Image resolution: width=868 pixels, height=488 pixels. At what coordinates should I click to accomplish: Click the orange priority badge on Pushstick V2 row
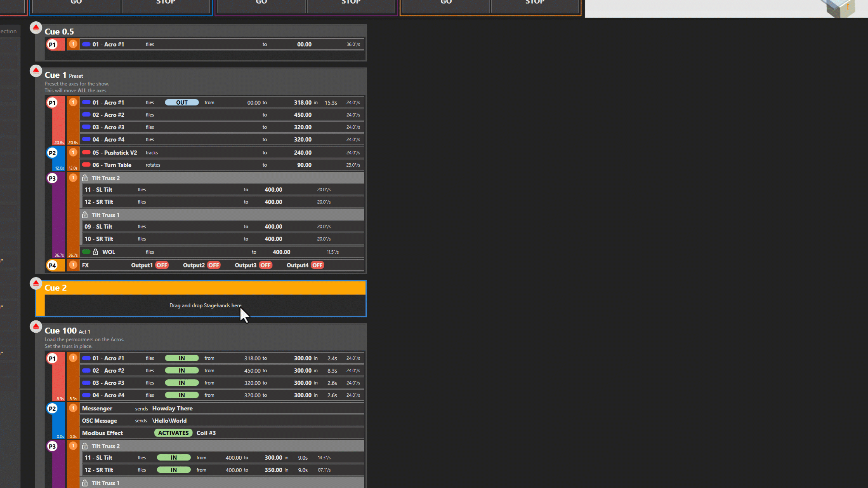click(x=73, y=152)
